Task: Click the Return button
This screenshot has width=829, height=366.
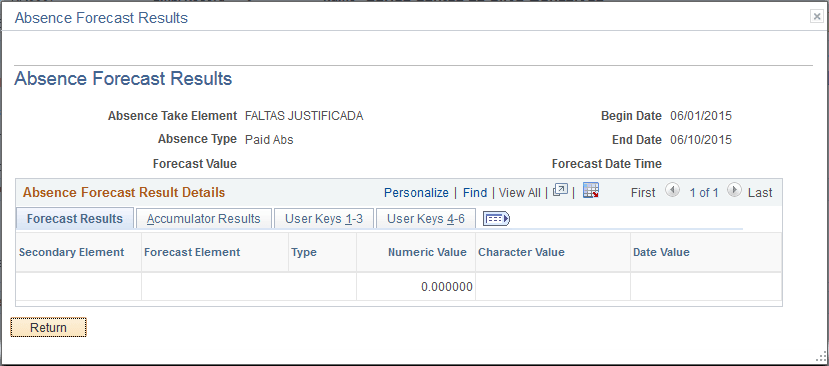Action: 48,327
